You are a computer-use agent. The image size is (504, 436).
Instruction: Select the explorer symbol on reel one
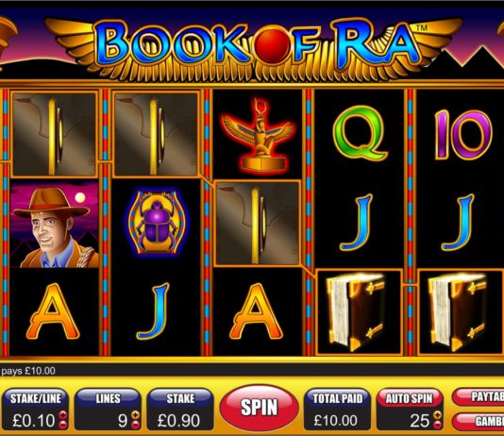point(55,225)
